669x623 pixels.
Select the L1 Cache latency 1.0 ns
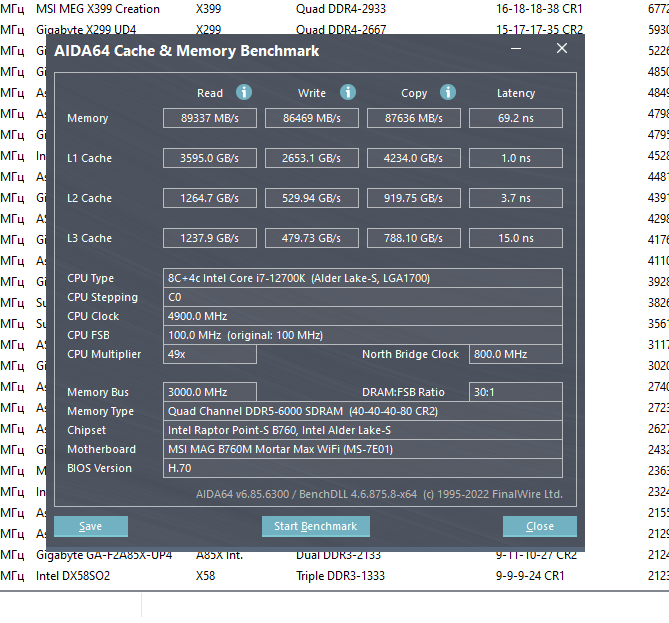click(516, 158)
